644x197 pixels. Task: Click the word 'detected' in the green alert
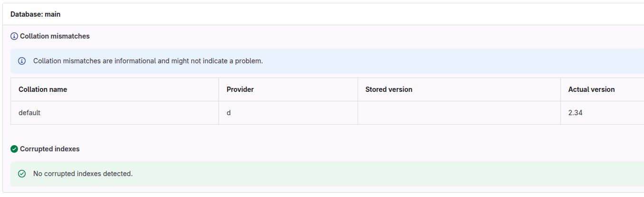pos(117,174)
